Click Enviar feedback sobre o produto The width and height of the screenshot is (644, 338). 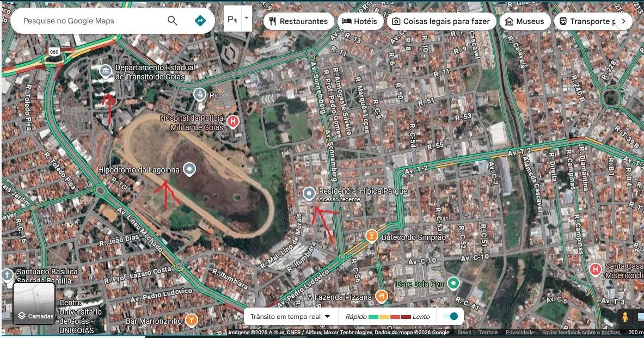pyautogui.click(x=577, y=331)
